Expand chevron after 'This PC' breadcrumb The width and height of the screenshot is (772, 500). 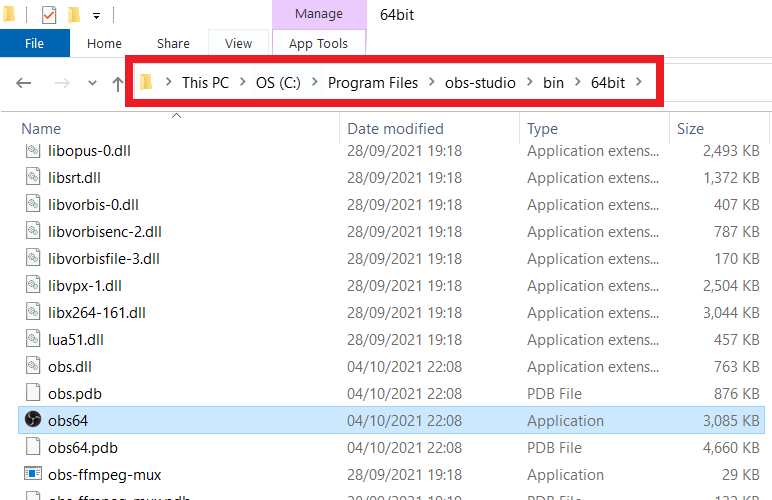click(x=243, y=82)
